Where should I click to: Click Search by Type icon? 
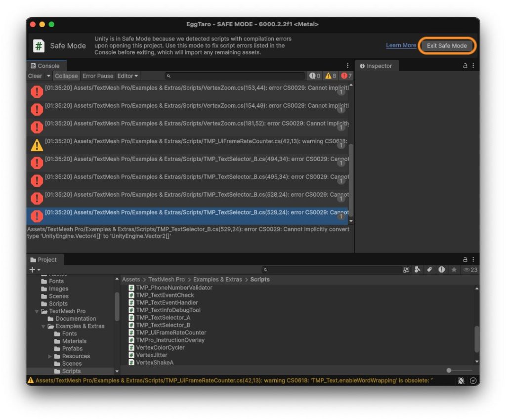[x=417, y=270]
